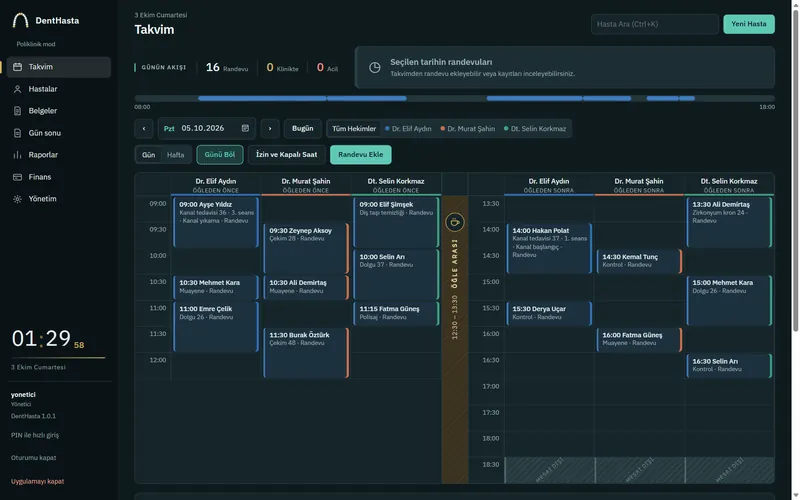Open the Yönetim menu item
Image resolution: width=800 pixels, height=500 pixels.
click(59, 199)
